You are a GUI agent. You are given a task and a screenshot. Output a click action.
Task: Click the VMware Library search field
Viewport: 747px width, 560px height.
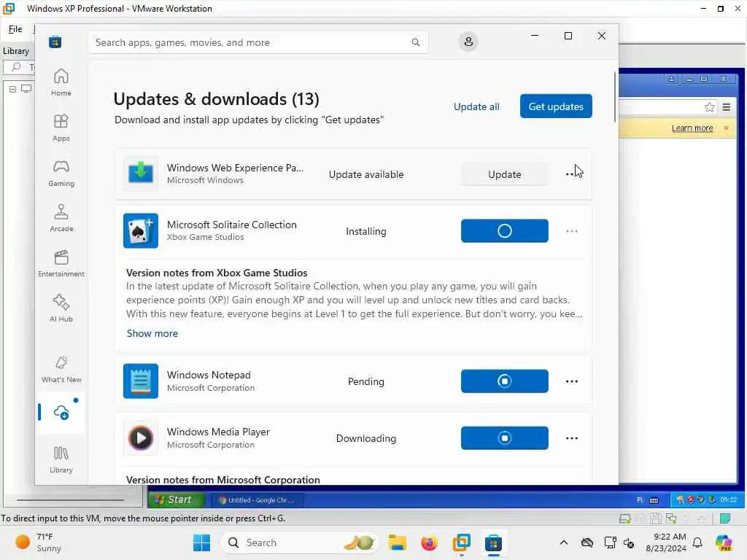click(20, 67)
